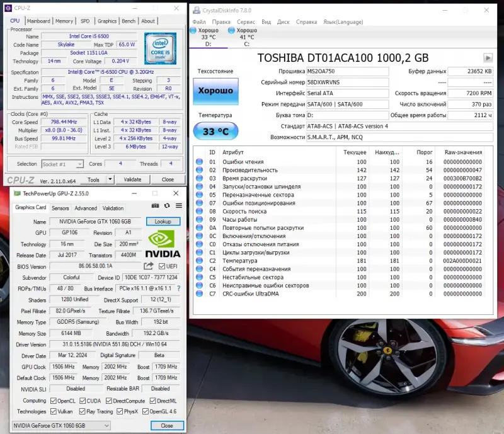This screenshot has width=504, height=434.
Task: Click the Validate button in CPU-Z
Action: [x=132, y=180]
